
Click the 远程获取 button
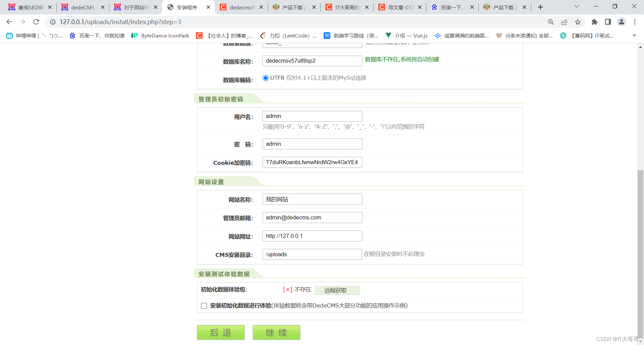point(337,290)
